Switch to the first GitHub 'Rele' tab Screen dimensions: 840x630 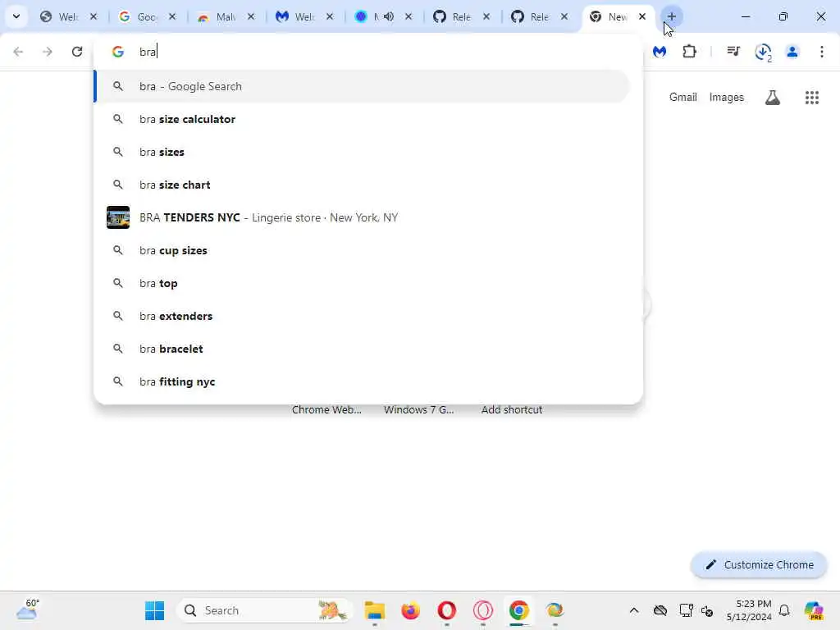point(453,16)
